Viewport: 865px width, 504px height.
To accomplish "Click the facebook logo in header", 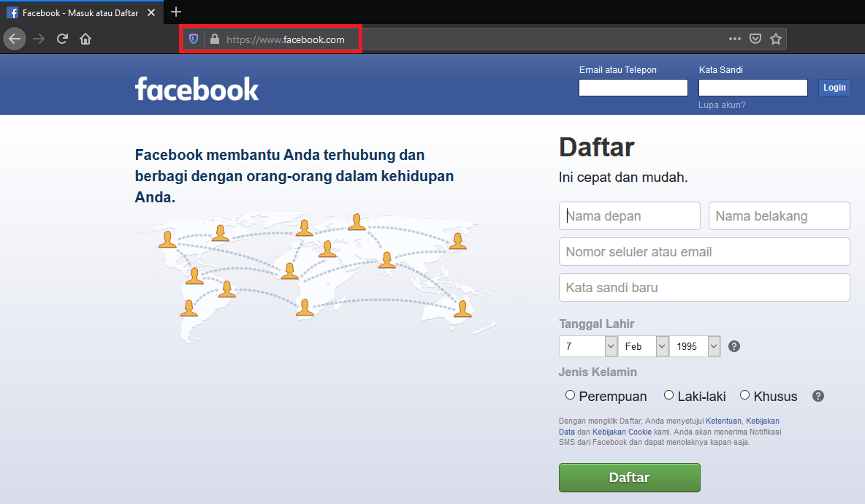I will [197, 89].
